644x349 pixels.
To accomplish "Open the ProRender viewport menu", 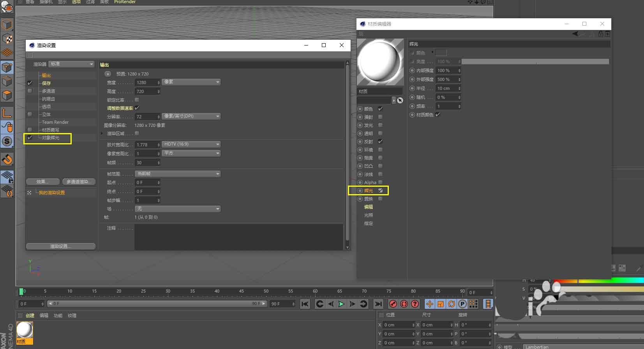I will 125,2.
